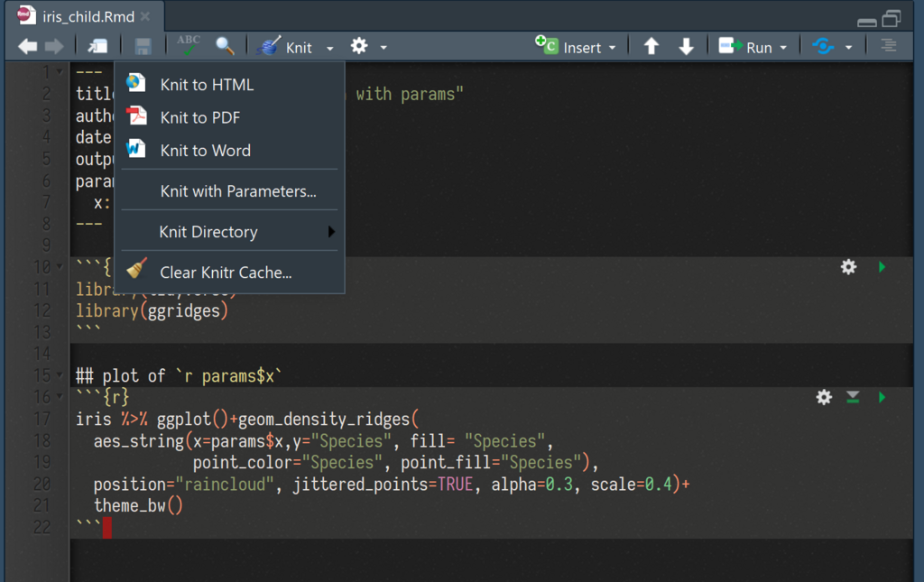
Task: Run the line 16 chunk play arrow
Action: pyautogui.click(x=882, y=397)
